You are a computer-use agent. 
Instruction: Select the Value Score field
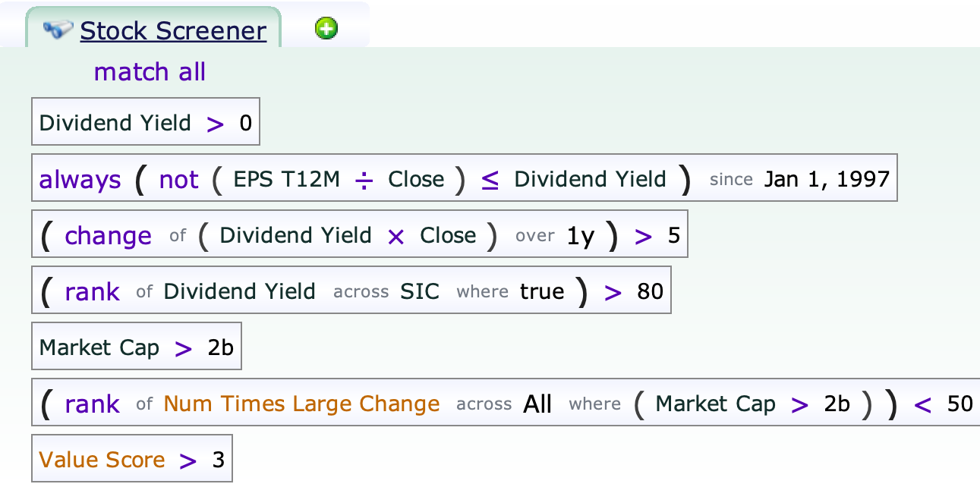(102, 460)
